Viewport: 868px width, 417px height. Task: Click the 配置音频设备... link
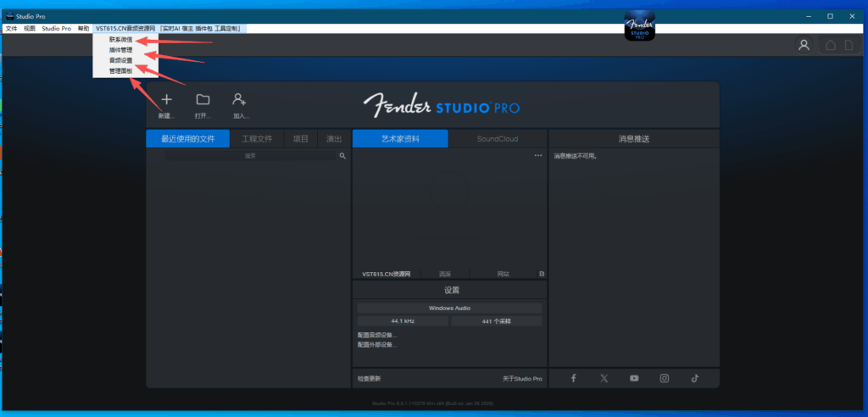tap(377, 335)
